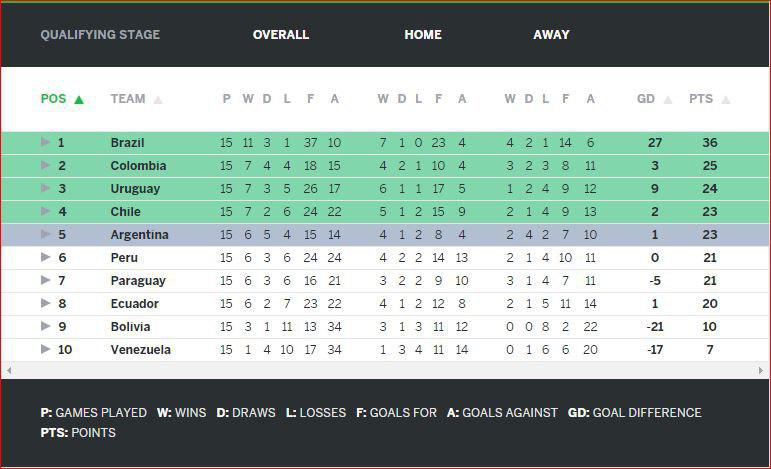Expand Argentina row details arrow
This screenshot has width=771, height=469.
45,235
